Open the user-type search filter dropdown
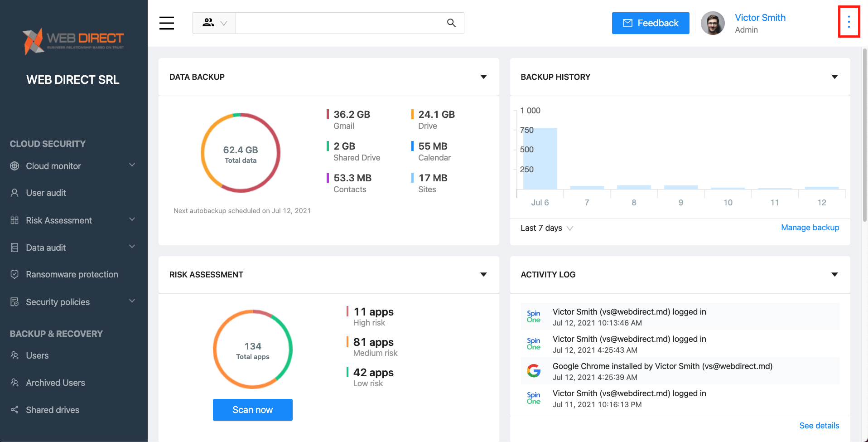This screenshot has height=442, width=868. pyautogui.click(x=214, y=23)
